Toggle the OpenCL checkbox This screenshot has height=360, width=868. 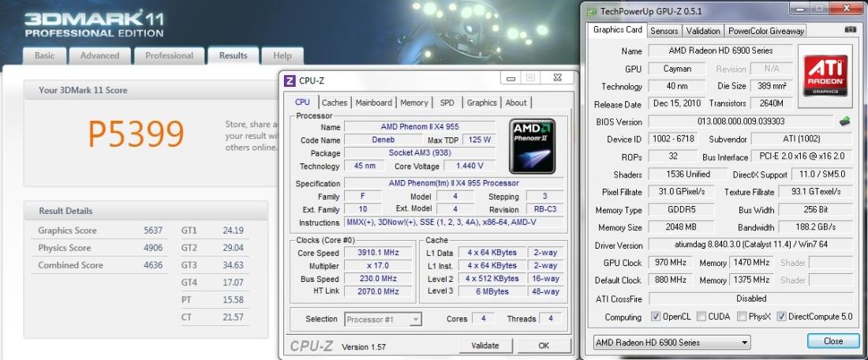(x=656, y=317)
